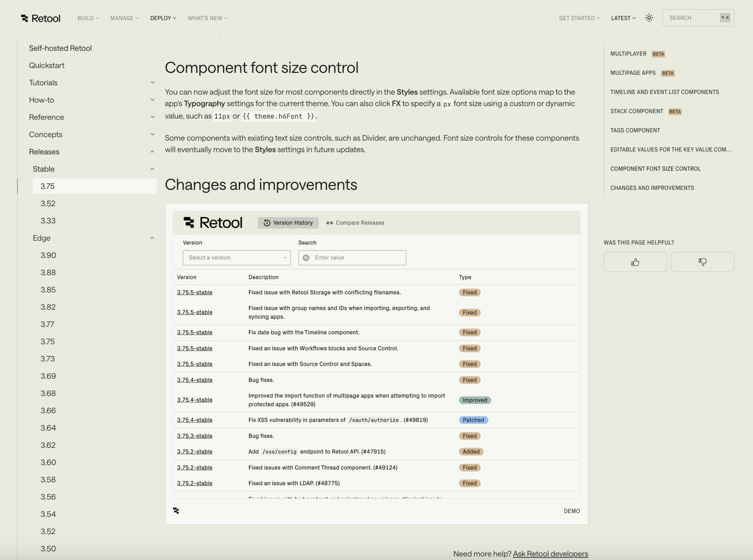Click the Enter value search field

352,258
